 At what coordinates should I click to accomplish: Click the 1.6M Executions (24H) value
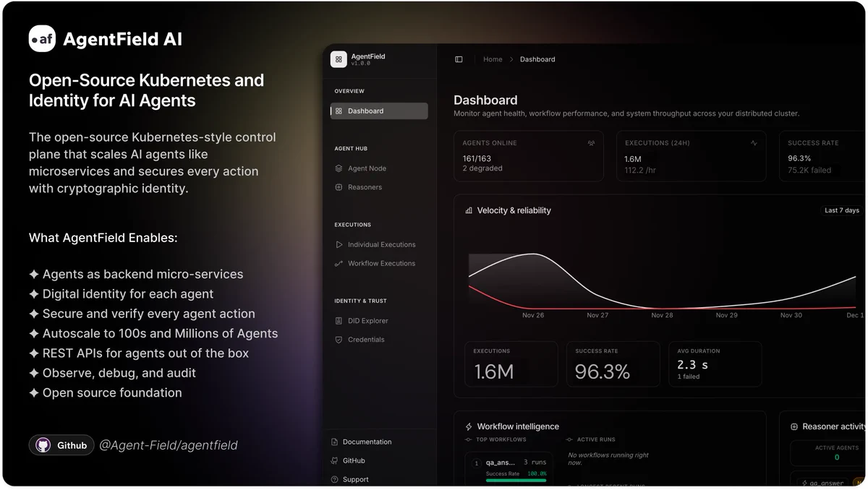point(633,158)
